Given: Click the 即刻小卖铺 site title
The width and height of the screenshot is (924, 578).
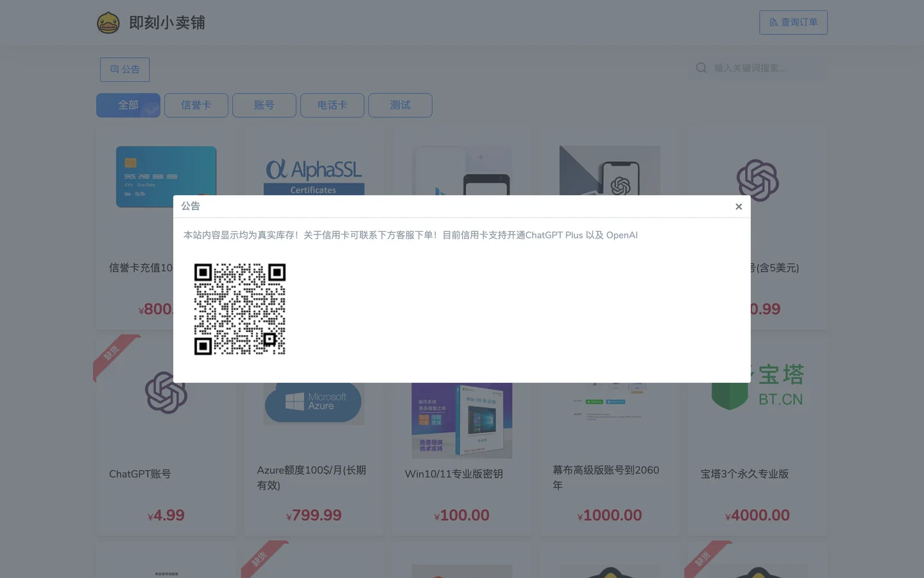Looking at the screenshot, I should pyautogui.click(x=167, y=22).
